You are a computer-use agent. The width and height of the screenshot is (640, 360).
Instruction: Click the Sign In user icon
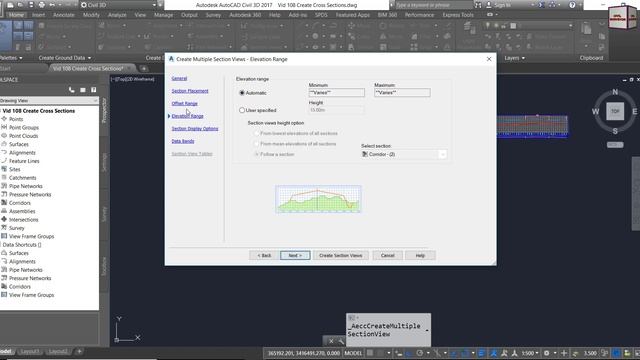489,5
